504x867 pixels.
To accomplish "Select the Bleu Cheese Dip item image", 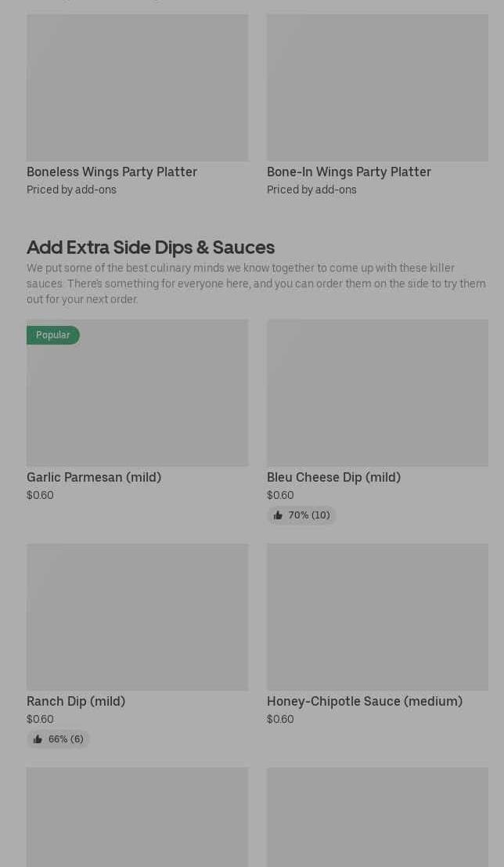I will [x=377, y=392].
